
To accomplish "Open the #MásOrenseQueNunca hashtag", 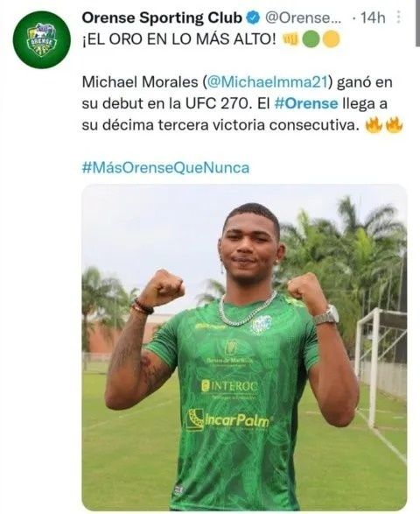I will click(165, 167).
